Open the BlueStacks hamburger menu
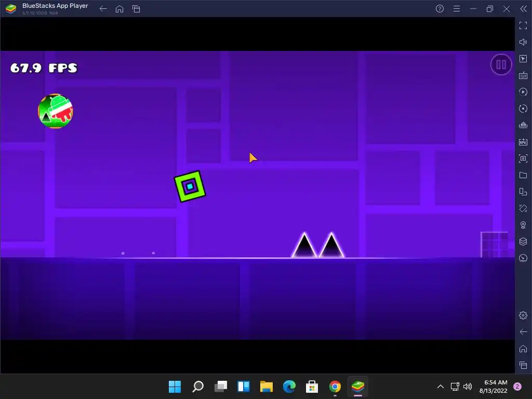The width and height of the screenshot is (532, 399). pos(457,9)
